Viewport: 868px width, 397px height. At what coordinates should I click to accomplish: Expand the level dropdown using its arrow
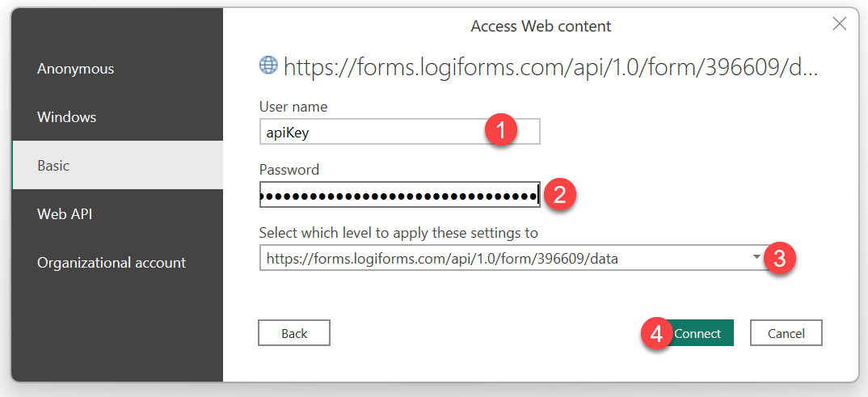click(x=756, y=257)
